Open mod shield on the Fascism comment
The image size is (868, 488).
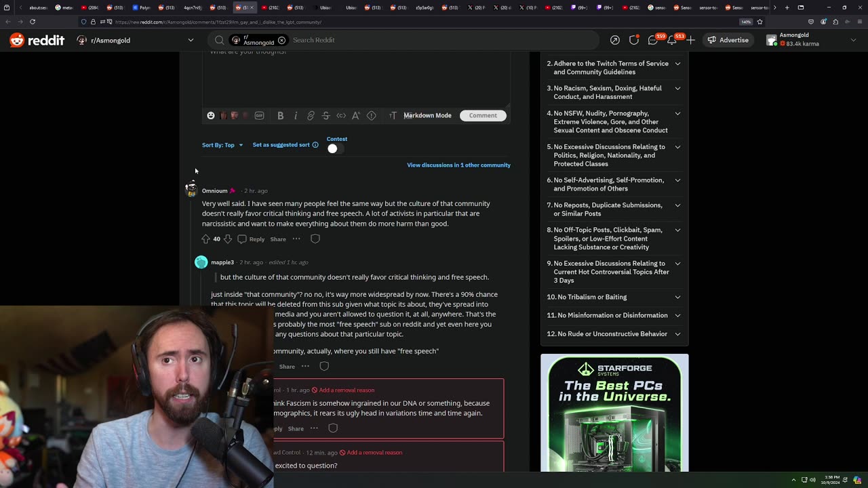point(333,428)
